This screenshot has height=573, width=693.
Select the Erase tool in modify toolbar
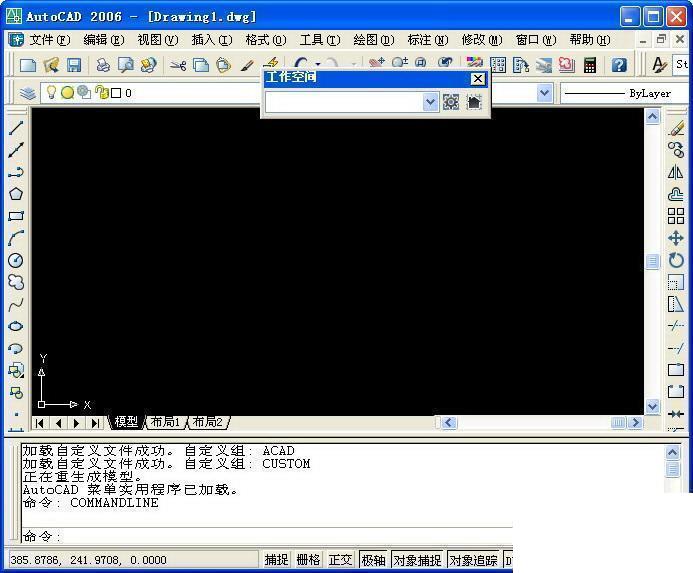[x=676, y=129]
